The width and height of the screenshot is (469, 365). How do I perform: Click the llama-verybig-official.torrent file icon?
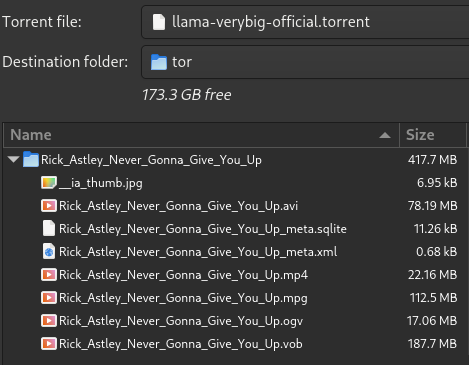(x=159, y=22)
